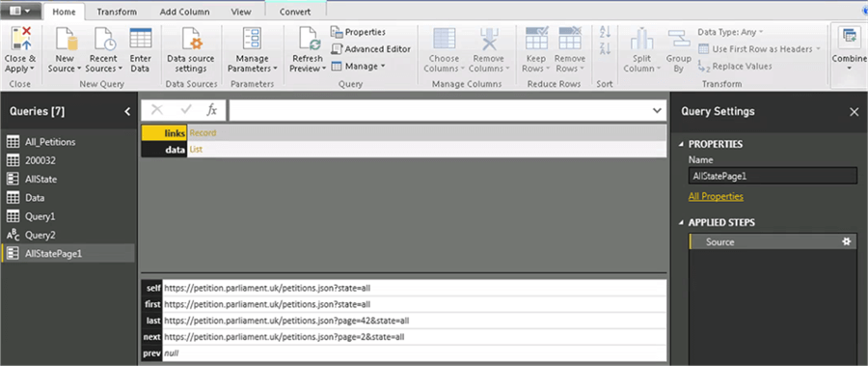Drill into the links Record value
This screenshot has width=868, height=366.
[x=203, y=133]
